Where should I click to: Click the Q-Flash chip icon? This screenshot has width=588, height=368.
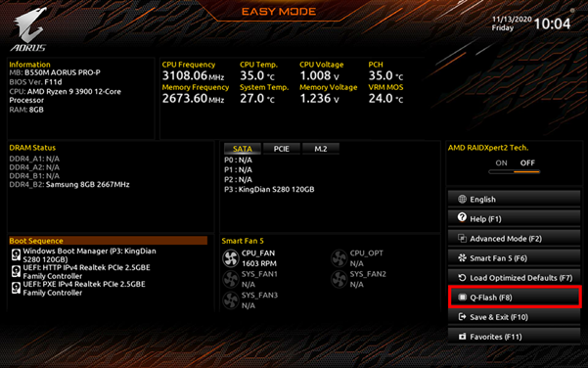463,298
